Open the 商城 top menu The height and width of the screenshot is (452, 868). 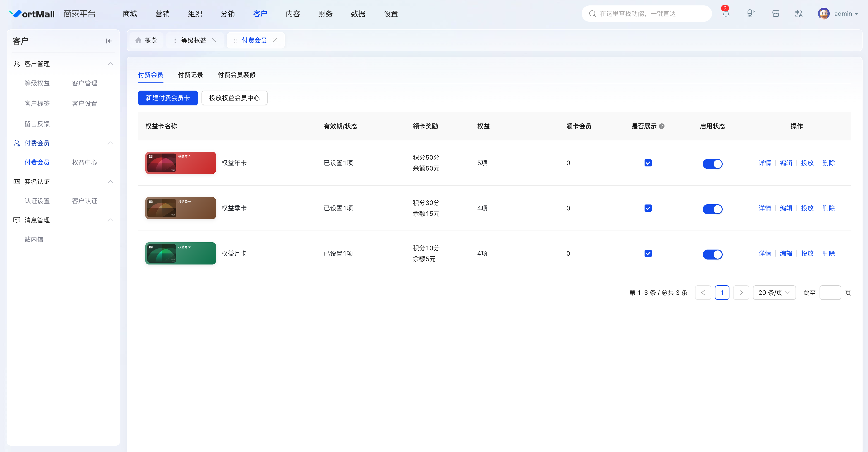click(130, 14)
